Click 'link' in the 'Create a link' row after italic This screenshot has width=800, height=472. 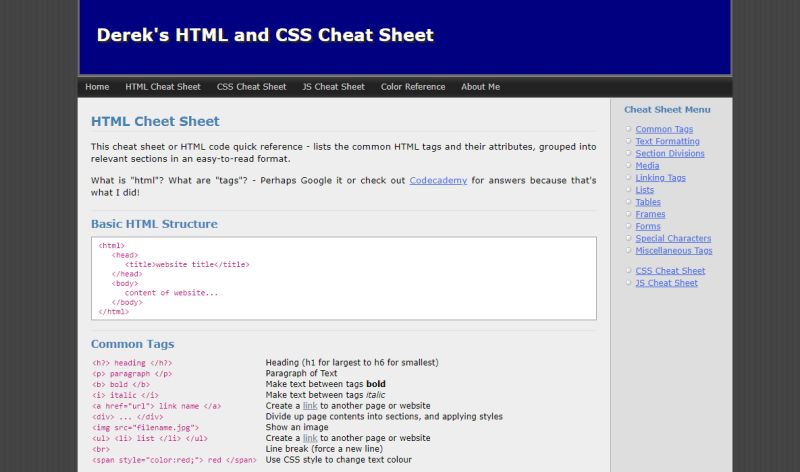[x=310, y=406]
